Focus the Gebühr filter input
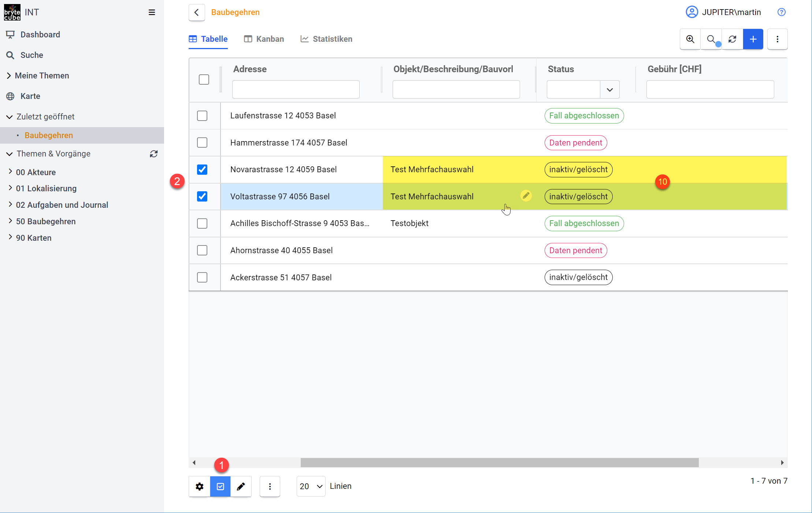The width and height of the screenshot is (812, 513). (x=710, y=89)
